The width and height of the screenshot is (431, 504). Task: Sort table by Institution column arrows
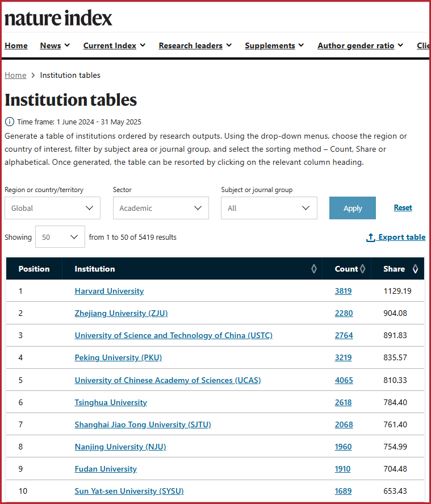314,269
